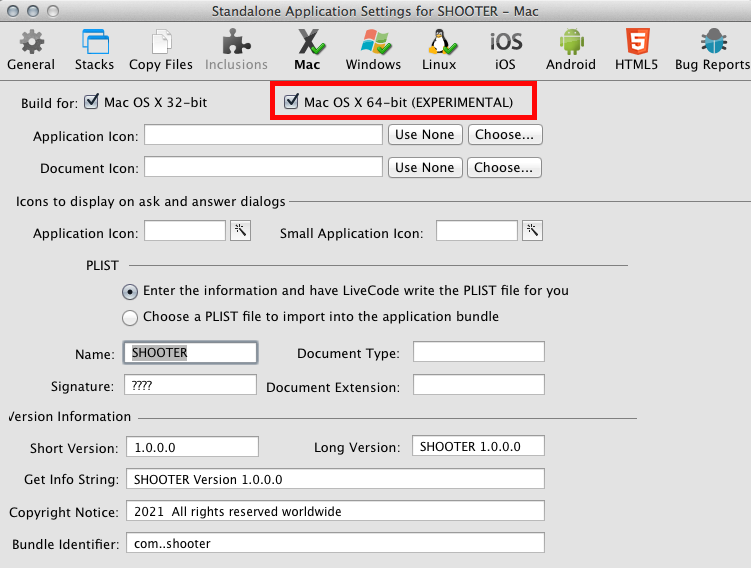Select the option to have LiveCode write the PLIST
The image size is (751, 568).
coord(130,291)
